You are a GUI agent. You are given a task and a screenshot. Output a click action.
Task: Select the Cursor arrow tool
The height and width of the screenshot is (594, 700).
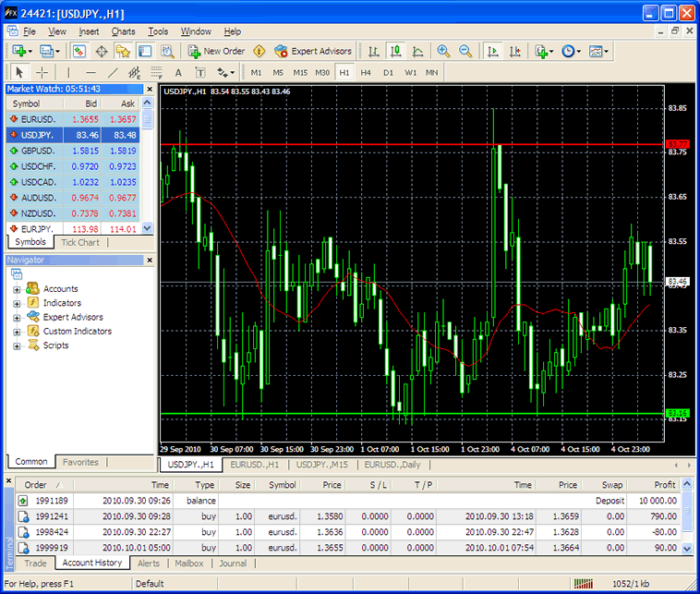(19, 72)
